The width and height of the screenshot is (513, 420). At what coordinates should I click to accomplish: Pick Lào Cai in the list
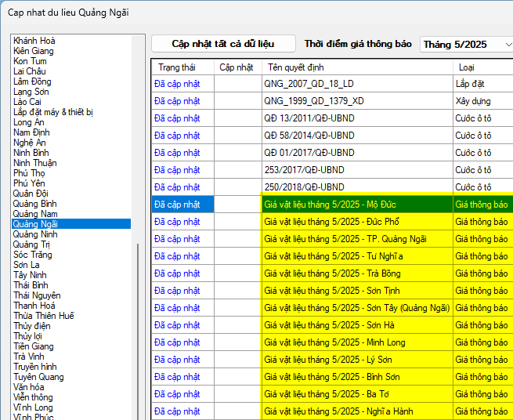(27, 102)
